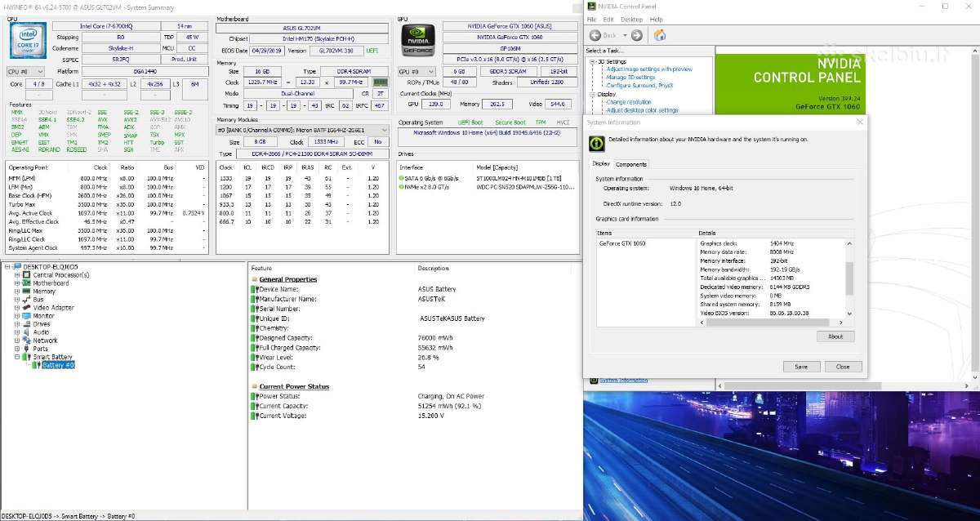This screenshot has height=521, width=980.
Task: Expand the Central Processor(s) tree node
Action: coord(17,275)
